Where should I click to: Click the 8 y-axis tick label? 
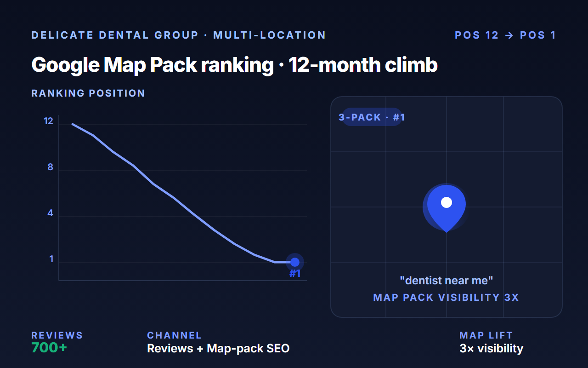click(x=51, y=167)
